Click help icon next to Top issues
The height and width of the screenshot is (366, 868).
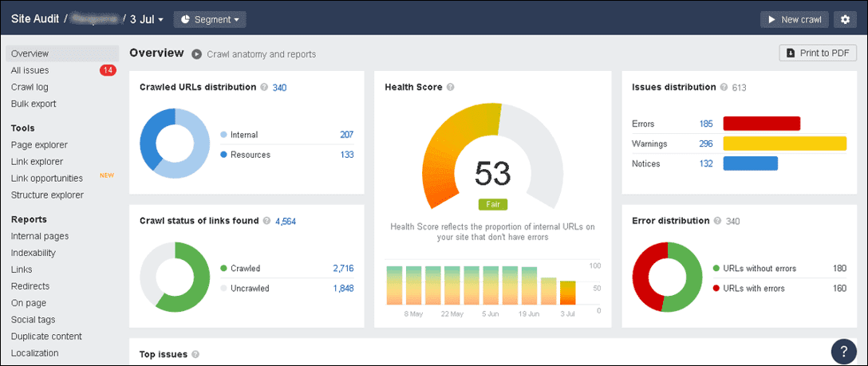click(x=195, y=354)
